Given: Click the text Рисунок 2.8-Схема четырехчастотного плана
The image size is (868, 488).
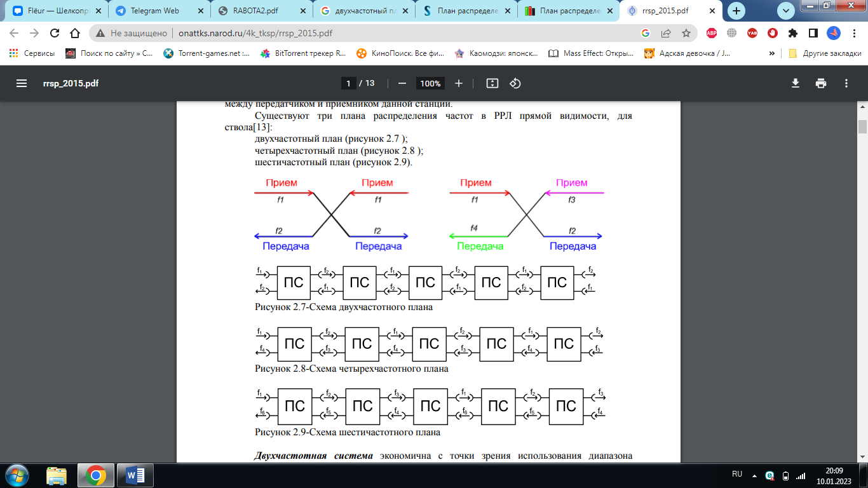Looking at the screenshot, I should [351, 369].
